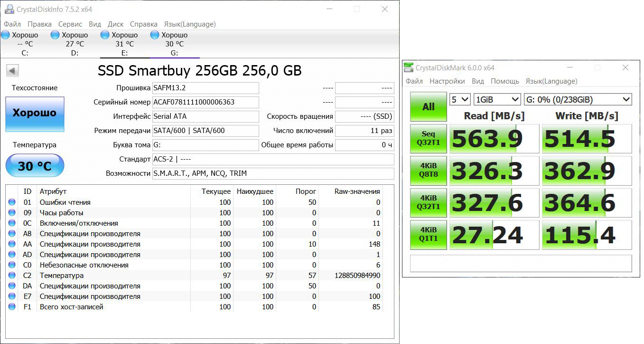Click the empty comment box in CrystalDiskMark

click(521, 263)
